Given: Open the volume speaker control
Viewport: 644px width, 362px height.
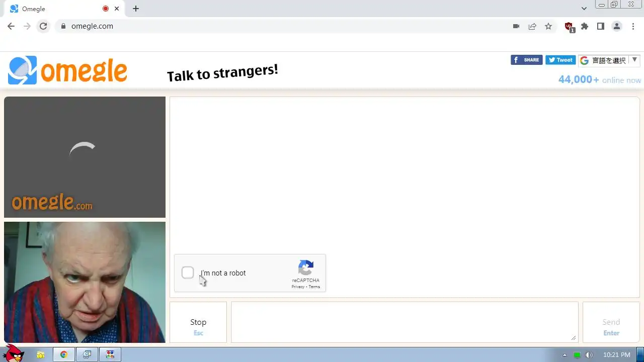Looking at the screenshot, I should coord(589,355).
